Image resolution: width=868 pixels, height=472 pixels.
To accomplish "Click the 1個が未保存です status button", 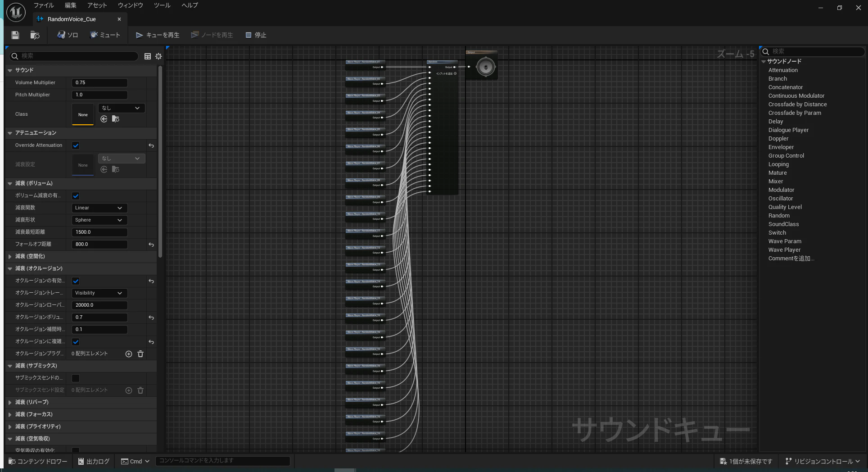I will pos(746,461).
